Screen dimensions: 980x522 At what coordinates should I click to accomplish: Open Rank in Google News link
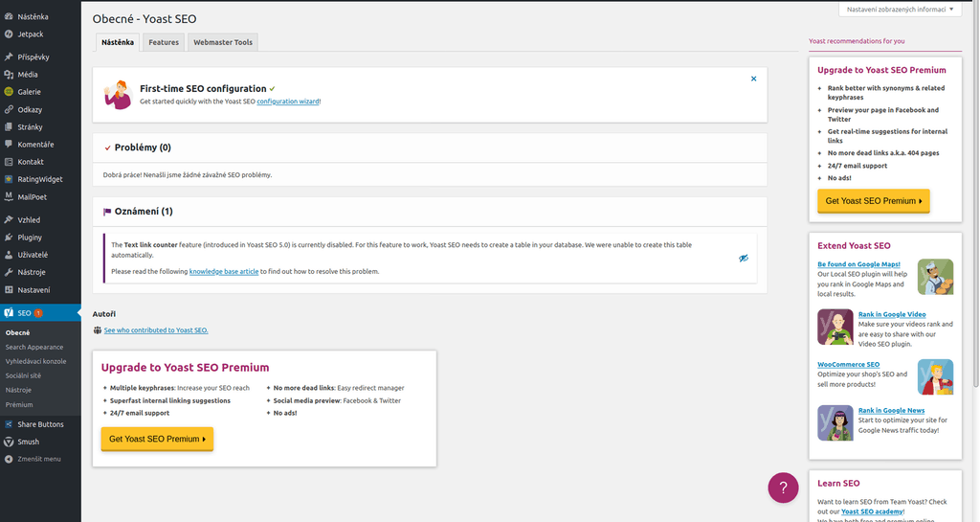(x=891, y=411)
